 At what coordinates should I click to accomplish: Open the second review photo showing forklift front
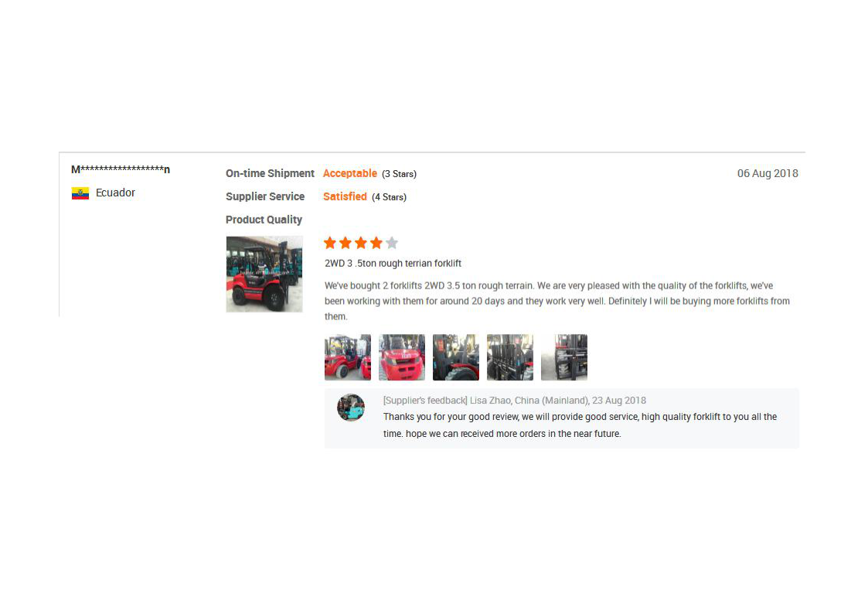point(402,357)
